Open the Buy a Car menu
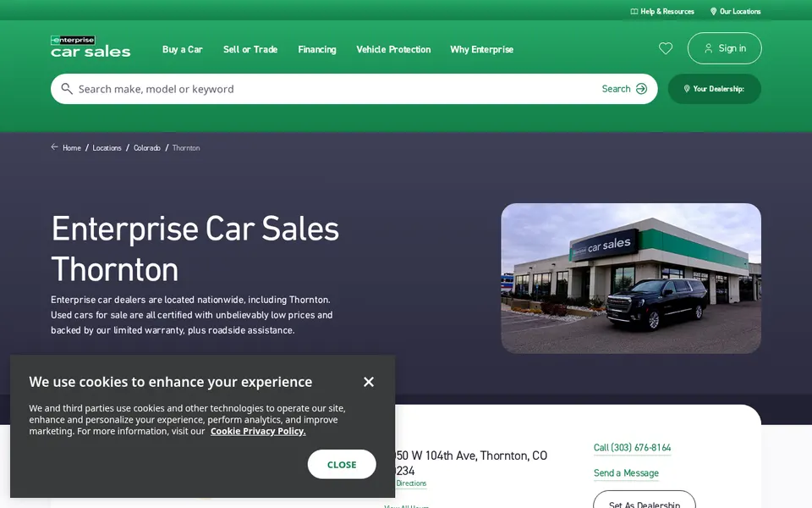 click(x=183, y=49)
